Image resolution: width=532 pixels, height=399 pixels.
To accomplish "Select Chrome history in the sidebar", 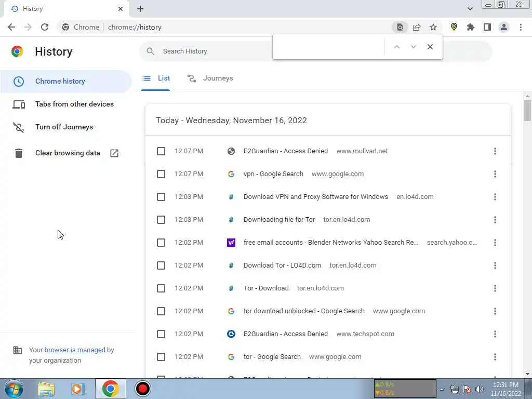I will point(66,82).
